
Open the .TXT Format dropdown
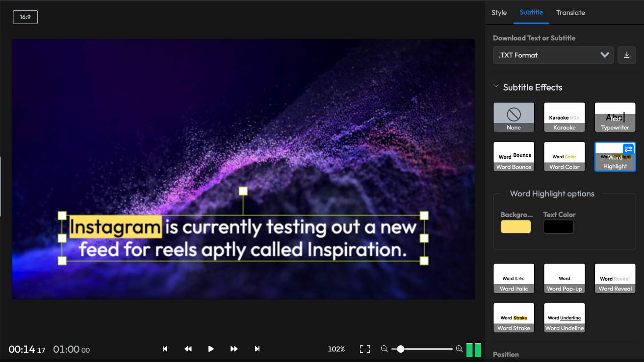553,55
